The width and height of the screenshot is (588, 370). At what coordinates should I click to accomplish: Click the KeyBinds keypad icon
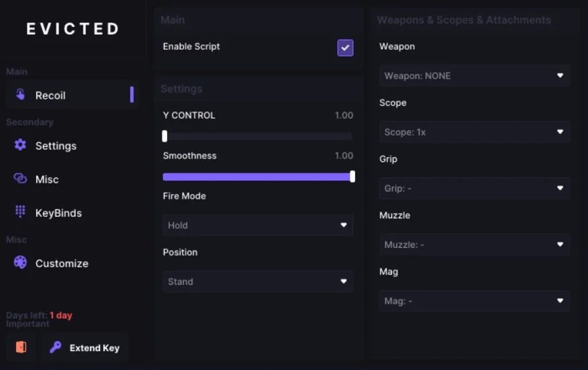point(20,212)
